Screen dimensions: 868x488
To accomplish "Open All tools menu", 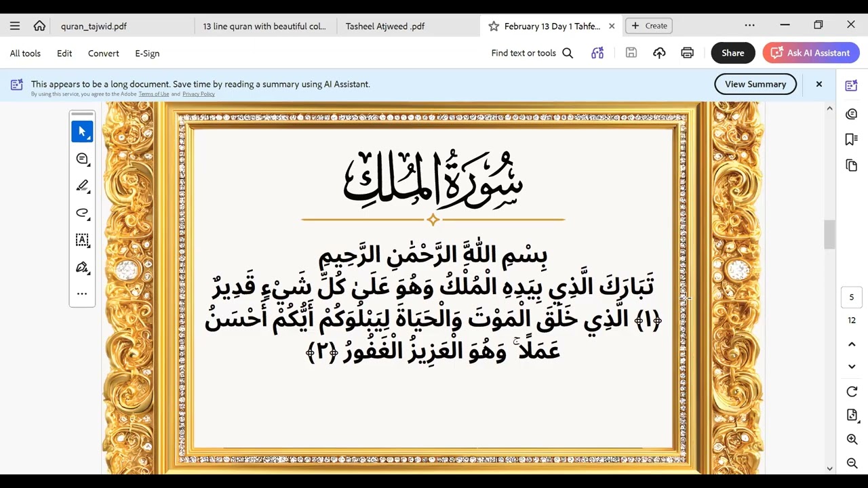I will (25, 53).
